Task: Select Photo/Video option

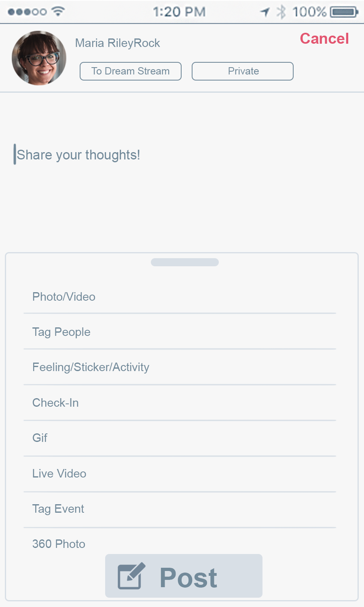Action: point(64,297)
